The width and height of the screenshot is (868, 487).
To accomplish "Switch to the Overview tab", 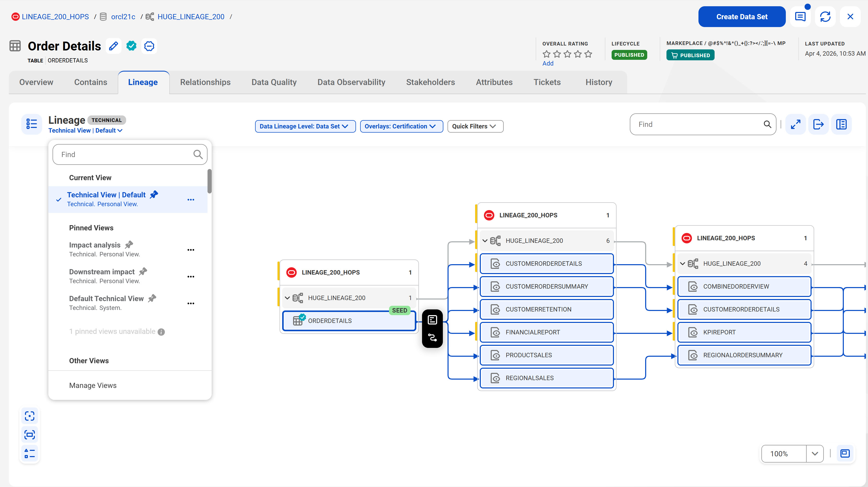I will tap(36, 82).
